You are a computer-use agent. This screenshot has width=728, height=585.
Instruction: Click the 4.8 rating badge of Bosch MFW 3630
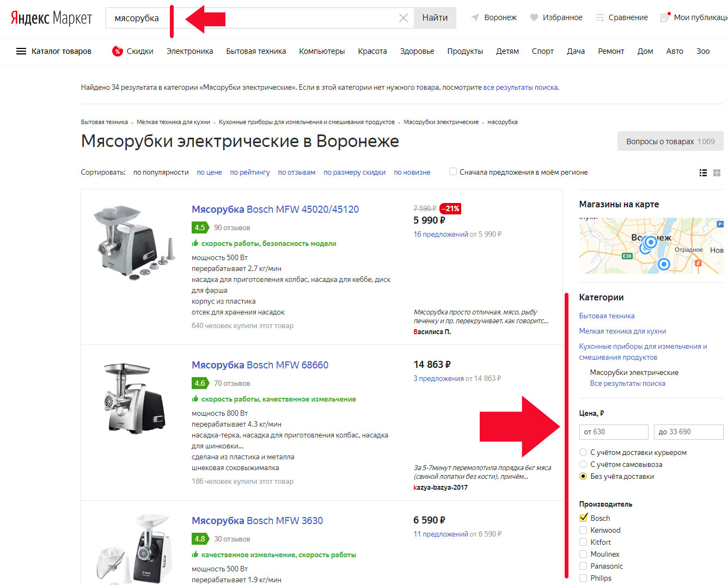(x=200, y=539)
